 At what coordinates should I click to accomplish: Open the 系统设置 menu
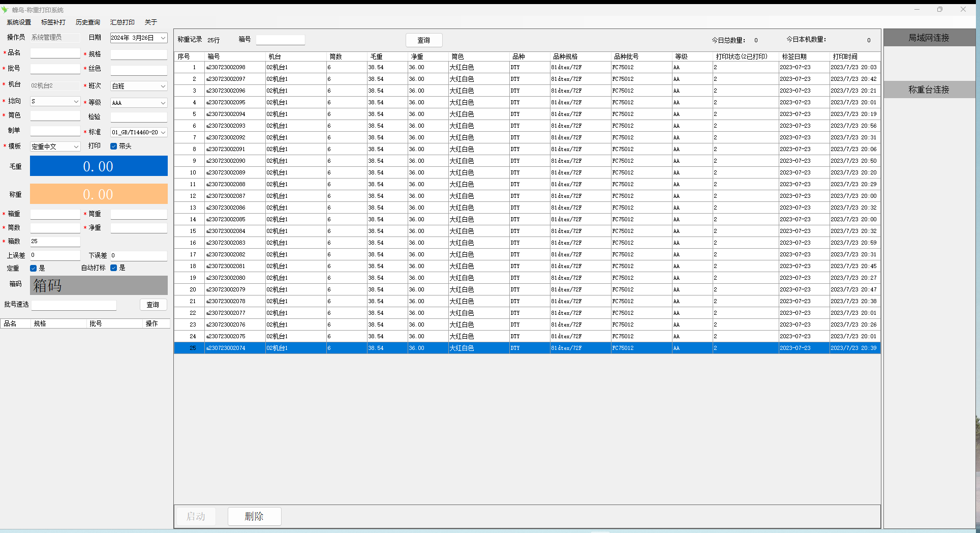point(19,22)
